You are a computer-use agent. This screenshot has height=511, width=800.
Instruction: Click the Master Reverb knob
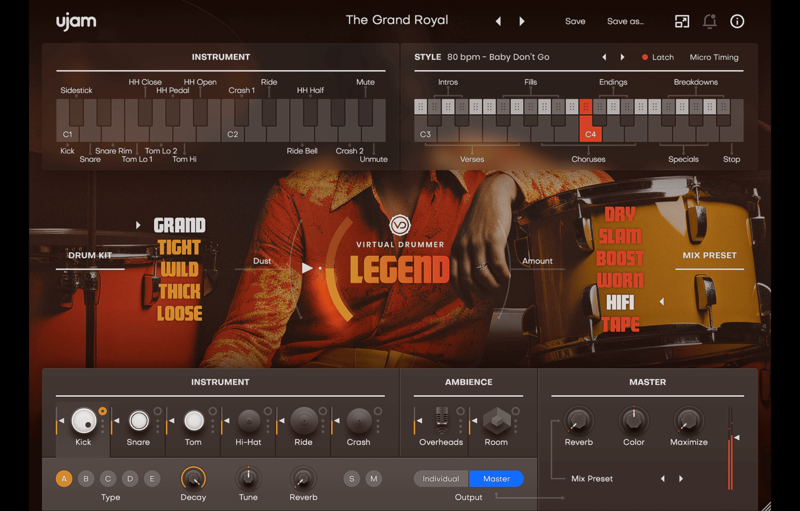tap(579, 420)
